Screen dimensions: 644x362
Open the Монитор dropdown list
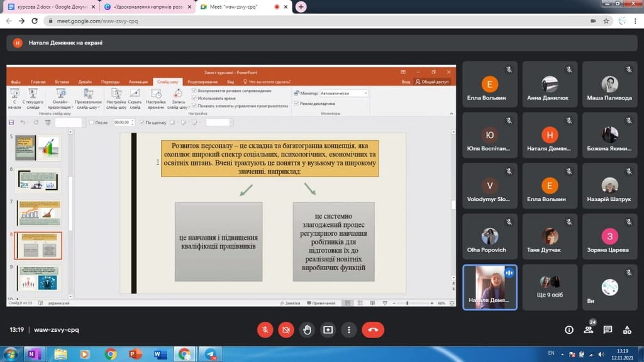point(344,93)
